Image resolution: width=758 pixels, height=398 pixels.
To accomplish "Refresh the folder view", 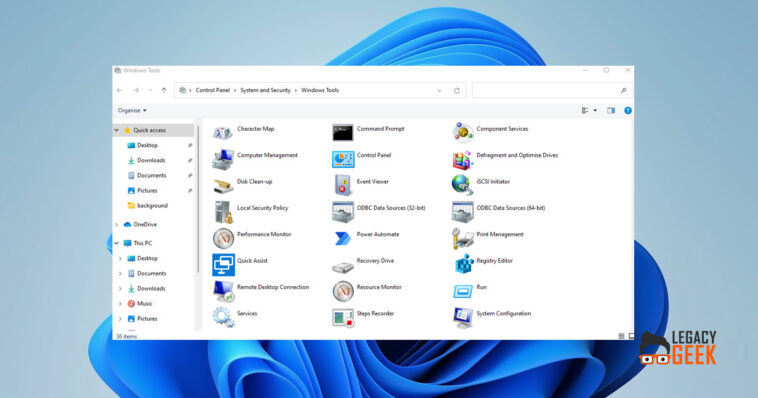I will [x=456, y=90].
